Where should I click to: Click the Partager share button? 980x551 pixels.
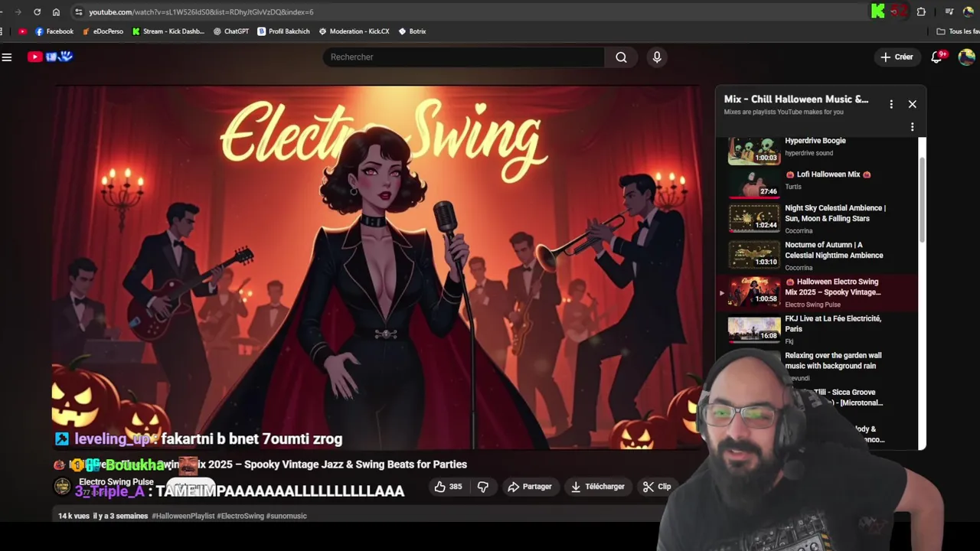click(x=530, y=487)
